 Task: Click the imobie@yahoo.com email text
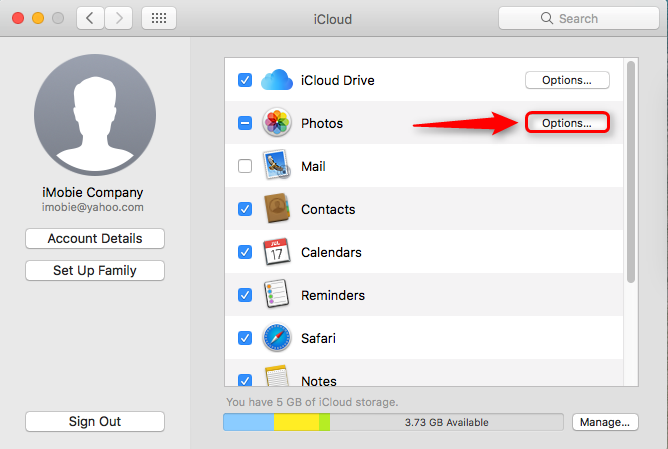pos(92,207)
